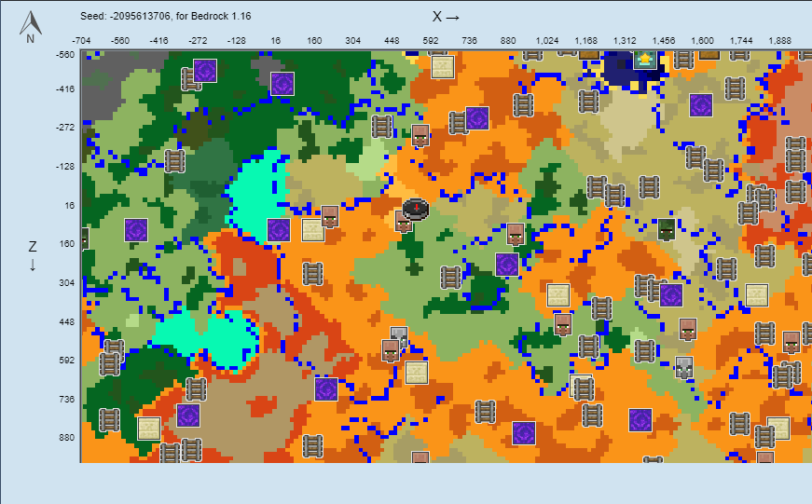812x504 pixels.
Task: Click the 880 tick on the Z axis
Action: click(x=65, y=437)
